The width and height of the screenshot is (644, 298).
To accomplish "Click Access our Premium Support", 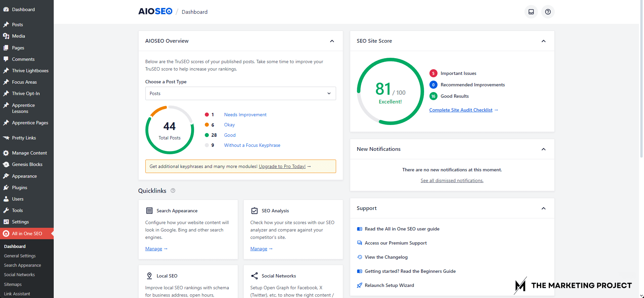I will tap(396, 243).
